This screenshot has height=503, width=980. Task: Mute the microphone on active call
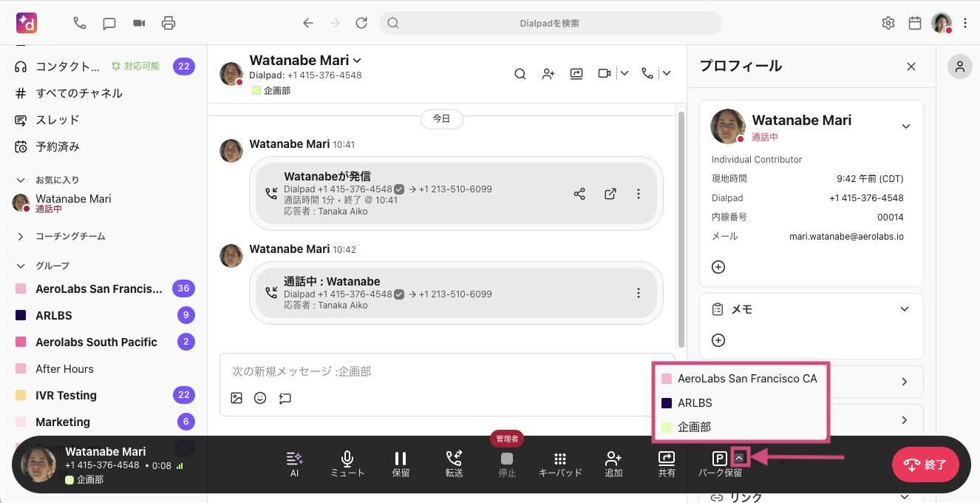[347, 459]
